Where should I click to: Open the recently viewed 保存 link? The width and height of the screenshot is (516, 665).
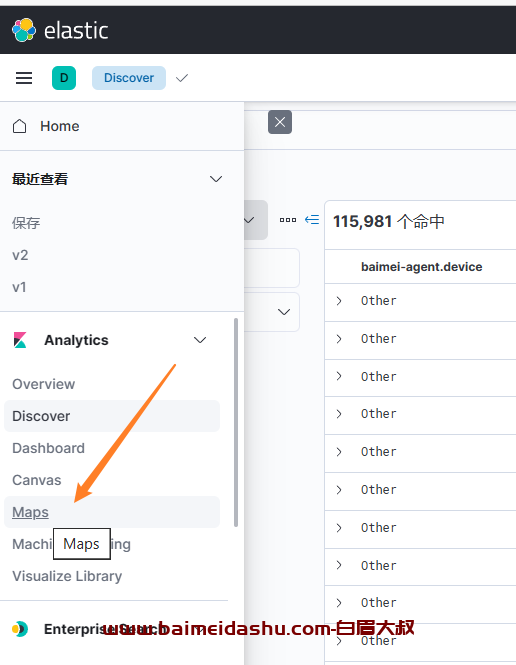pyautogui.click(x=26, y=223)
